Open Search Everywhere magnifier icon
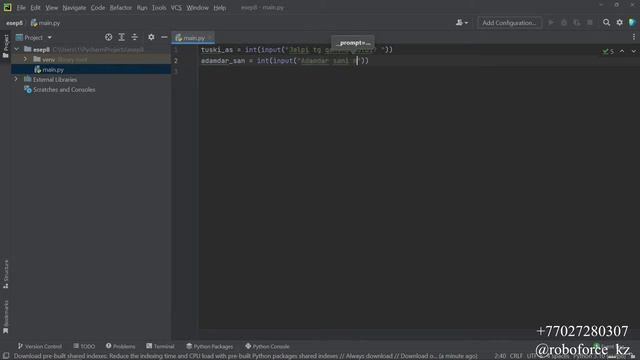Viewport: 640px width, 360px height. [607, 23]
